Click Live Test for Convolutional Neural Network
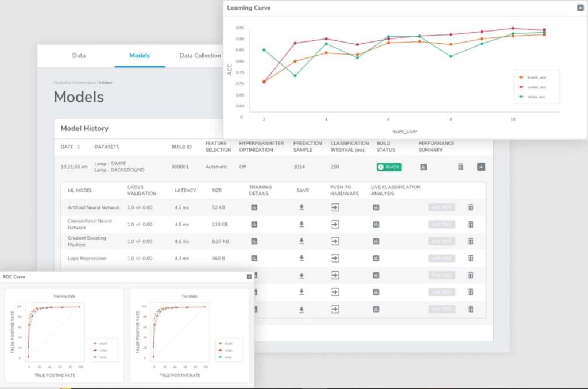 coord(442,224)
